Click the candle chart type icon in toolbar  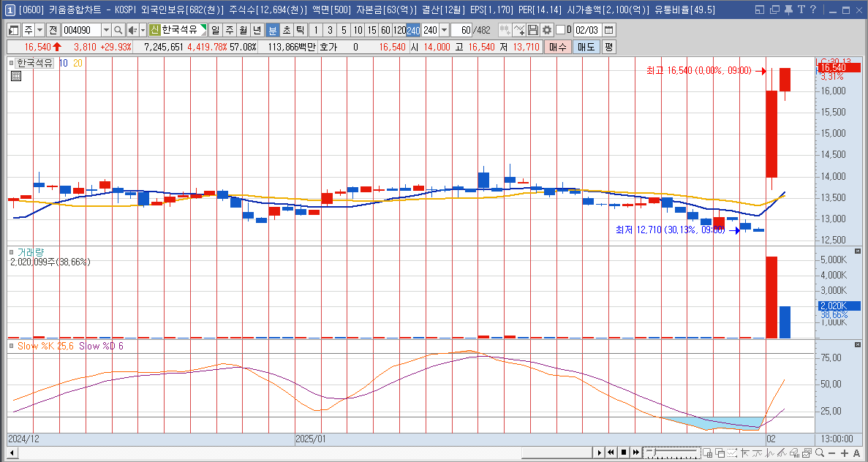click(x=505, y=30)
